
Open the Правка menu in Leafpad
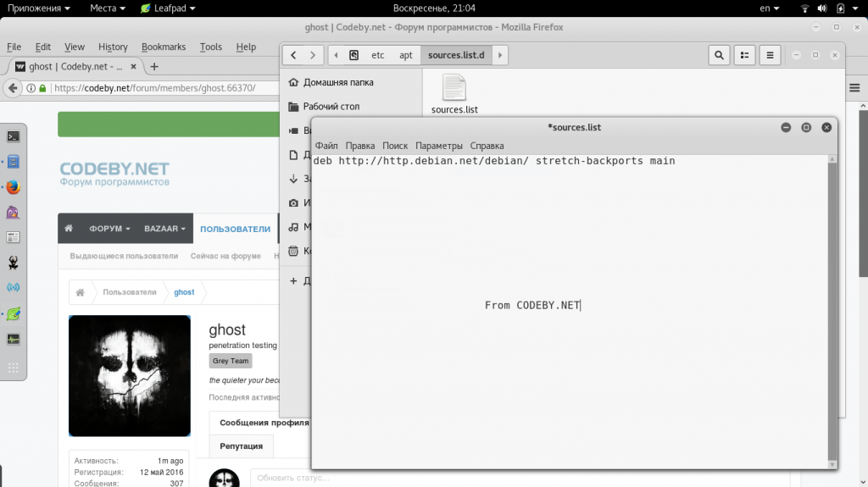359,146
